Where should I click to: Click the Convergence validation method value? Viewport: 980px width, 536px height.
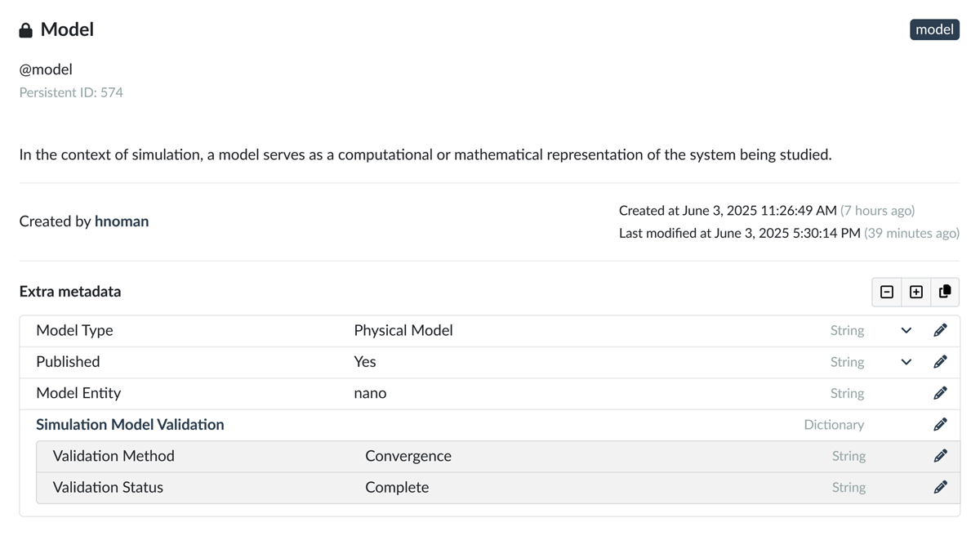(x=408, y=456)
